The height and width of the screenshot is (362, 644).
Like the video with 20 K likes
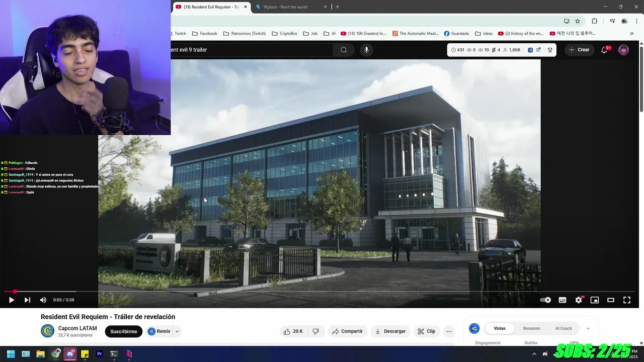coord(293,331)
